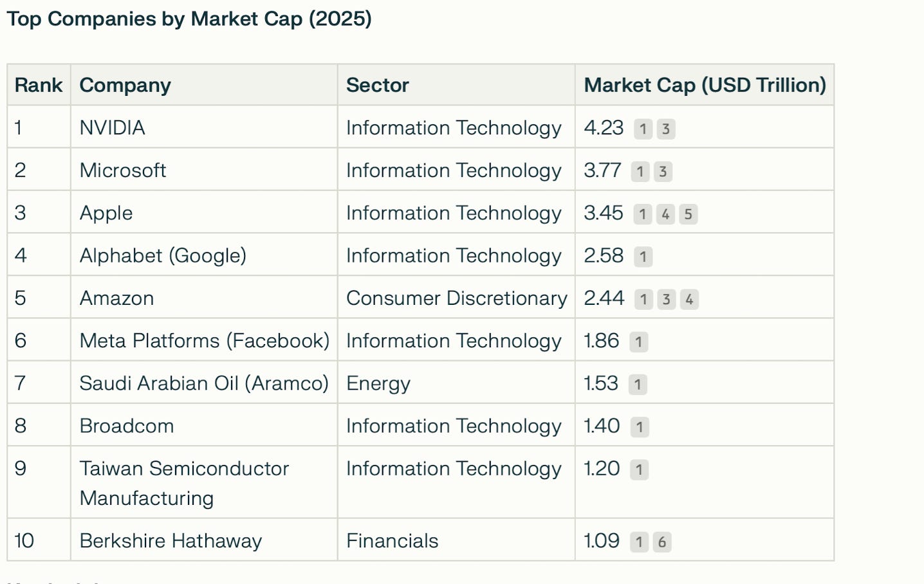This screenshot has height=584, width=924.
Task: Click citation 4 beside Apple's 3.45 value
Action: point(665,214)
